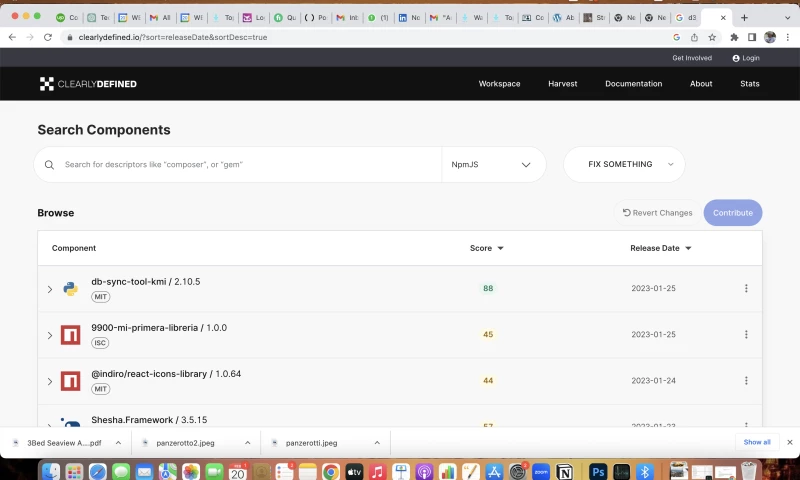Image resolution: width=800 pixels, height=480 pixels.
Task: Click the ISC license badge
Action: click(100, 343)
